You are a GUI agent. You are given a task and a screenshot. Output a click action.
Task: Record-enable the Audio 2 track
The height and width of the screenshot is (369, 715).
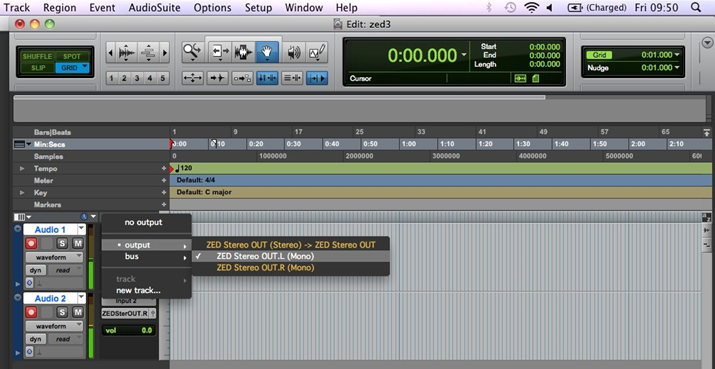[31, 312]
